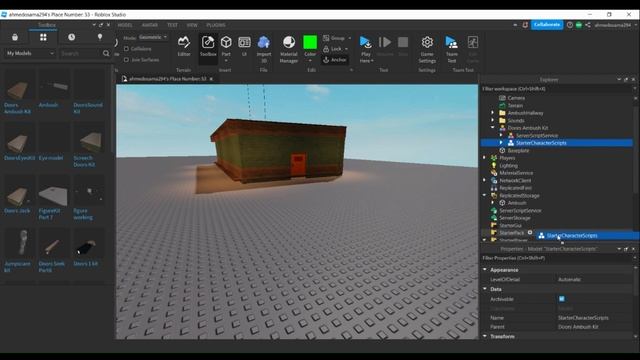Click the Filter workspace input in Explorer
Screen dimensions: 640x360
click(x=556, y=89)
